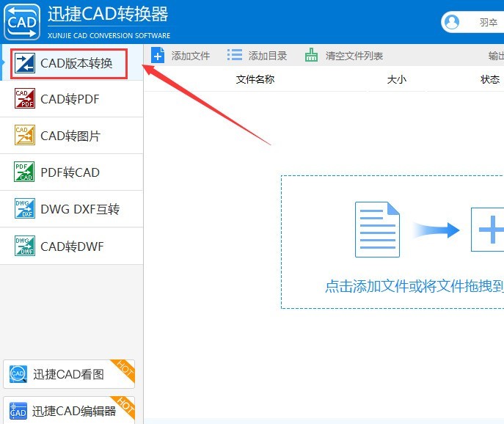Click the CAD版本转换 sidebar icon
This screenshot has height=424, width=504.
tap(25, 63)
